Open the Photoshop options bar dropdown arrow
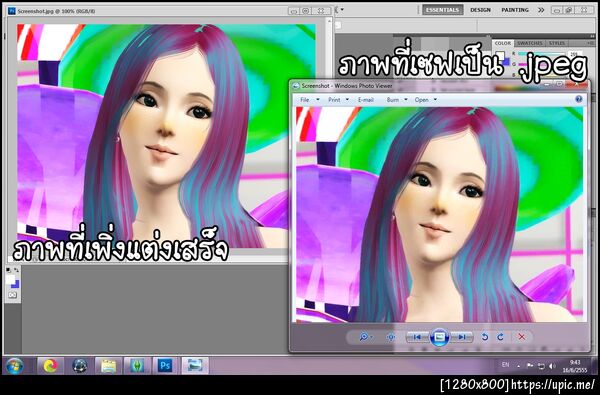 [342, 10]
